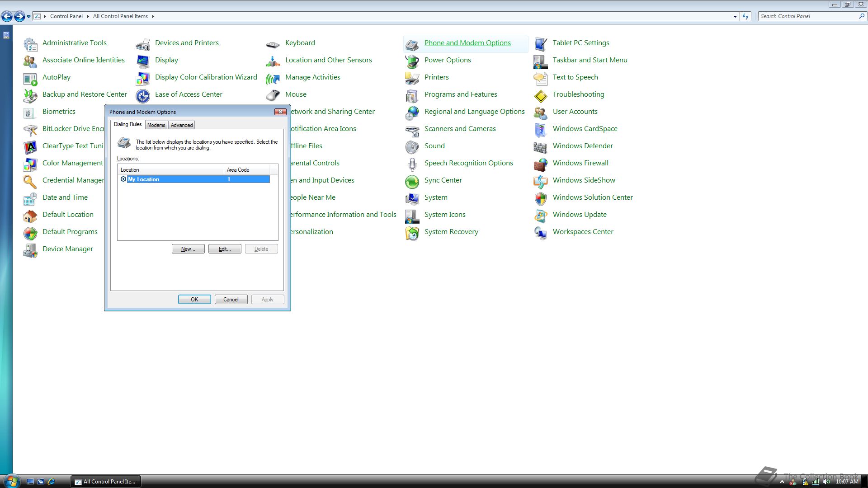Click the Location column header
The height and width of the screenshot is (488, 868).
(171, 170)
